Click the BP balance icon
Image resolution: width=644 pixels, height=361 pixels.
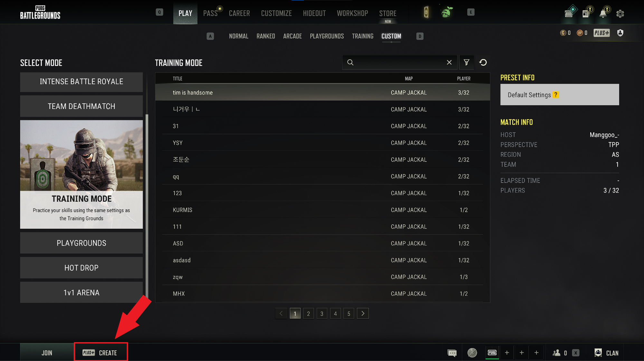coord(580,33)
